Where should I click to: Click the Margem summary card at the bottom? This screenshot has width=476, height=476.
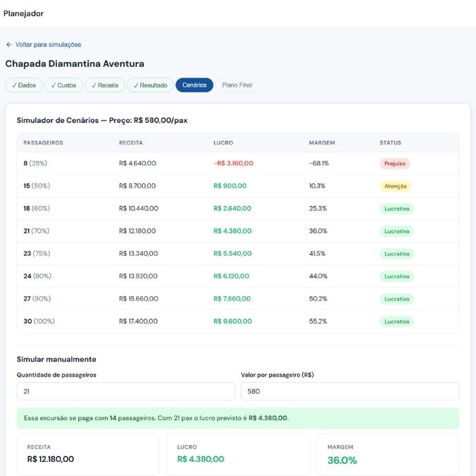(388, 454)
